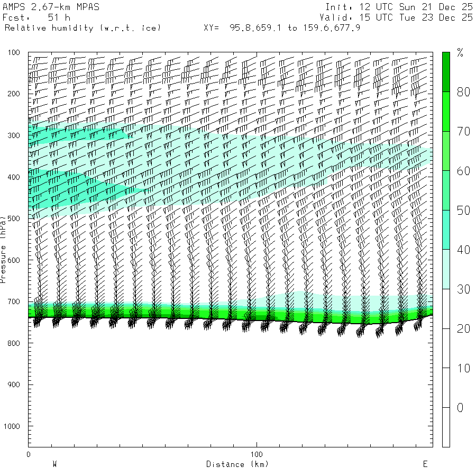This screenshot has height=476, width=476.
Task: Click the "%" unit label above the colorbar
Action: point(460,52)
